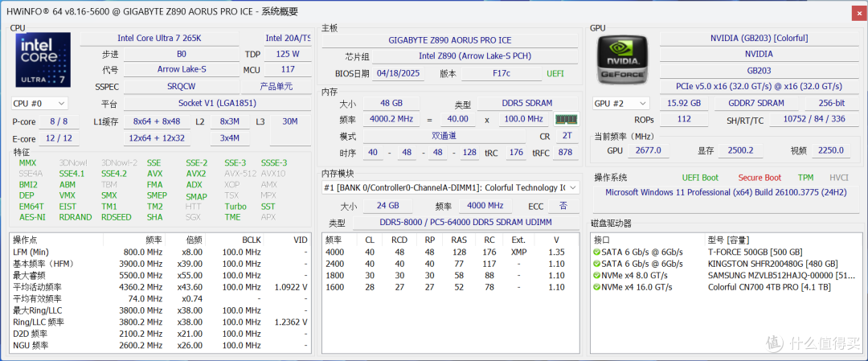Click the SSPEC value SRQCW
The height and width of the screenshot is (361, 868).
182,87
